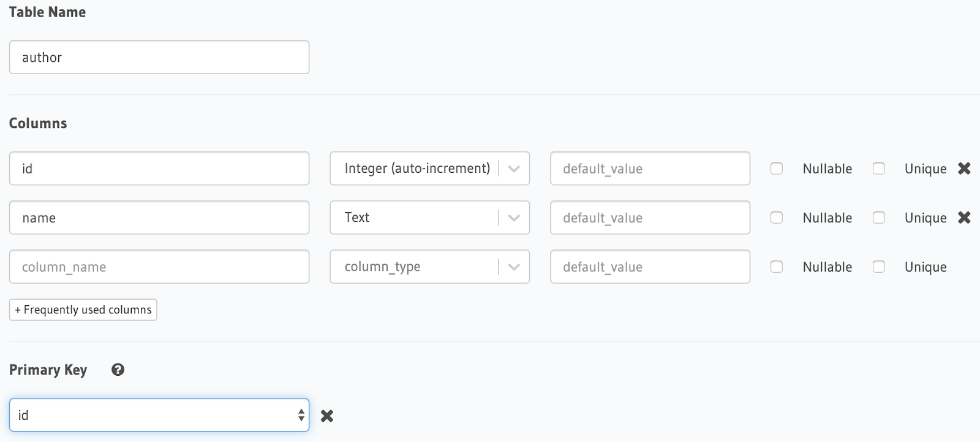Remove the id column with X icon
The width and height of the screenshot is (980, 442).
964,169
